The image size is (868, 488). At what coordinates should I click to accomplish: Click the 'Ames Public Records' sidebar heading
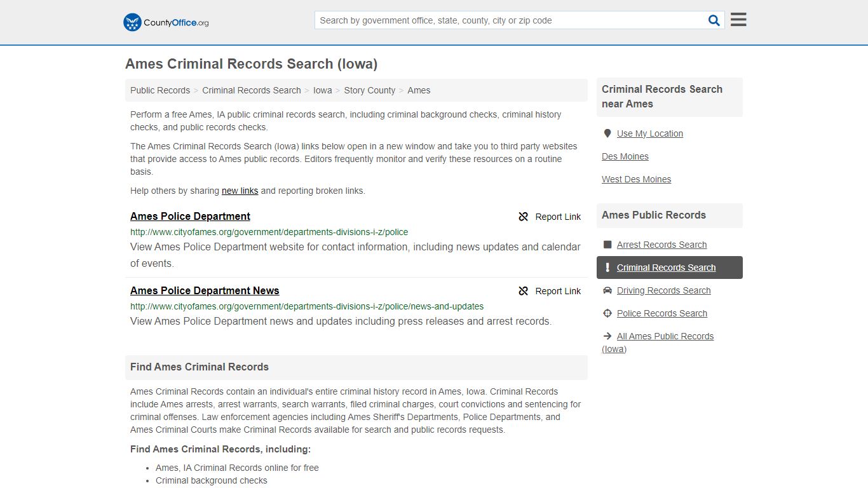click(x=654, y=215)
